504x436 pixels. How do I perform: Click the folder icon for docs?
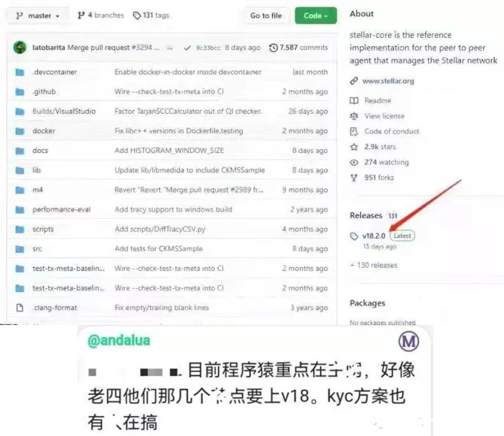[x=20, y=151]
